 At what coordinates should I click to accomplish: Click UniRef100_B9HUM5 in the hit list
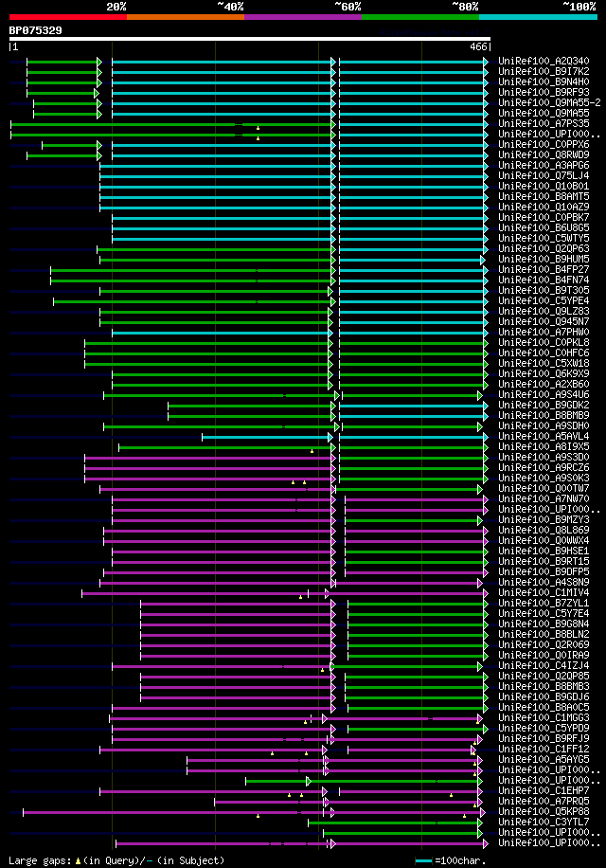(544, 259)
